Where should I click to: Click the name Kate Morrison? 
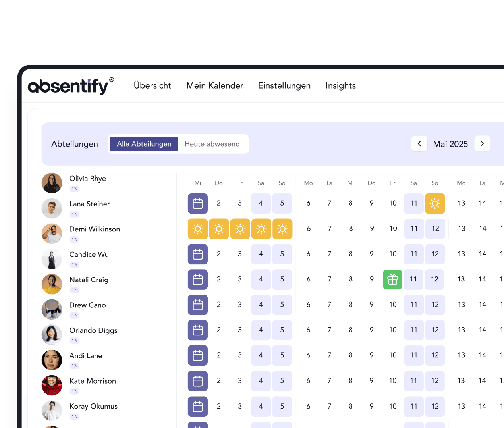pyautogui.click(x=93, y=381)
